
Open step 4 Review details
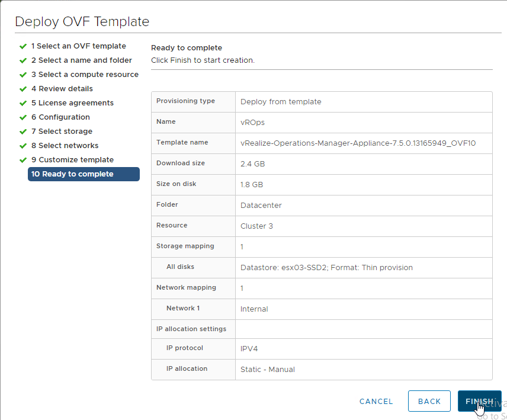[x=62, y=89]
